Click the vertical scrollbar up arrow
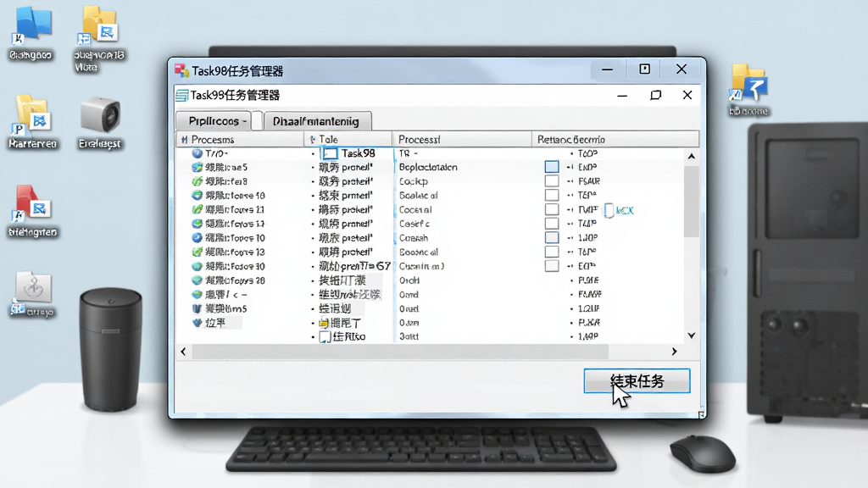This screenshot has height=488, width=868. pyautogui.click(x=692, y=156)
